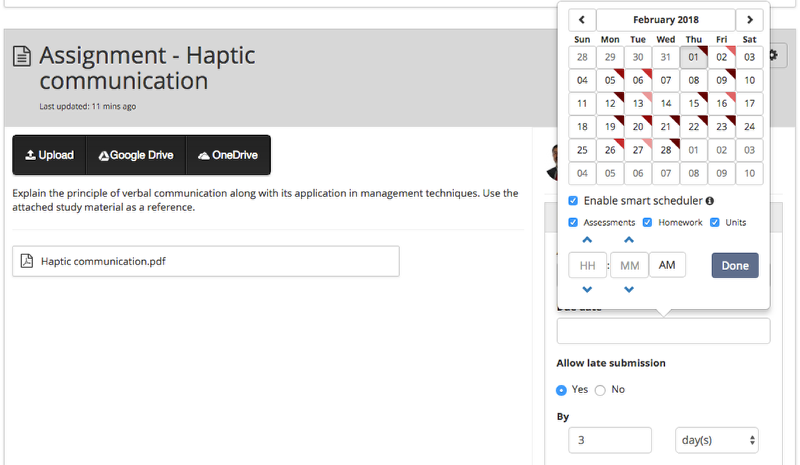Screen dimensions: 800x465
Task: Click the HH hour field
Action: pos(588,265)
